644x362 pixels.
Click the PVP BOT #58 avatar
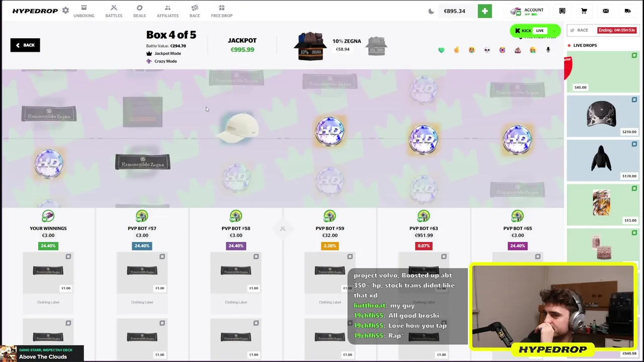[236, 216]
